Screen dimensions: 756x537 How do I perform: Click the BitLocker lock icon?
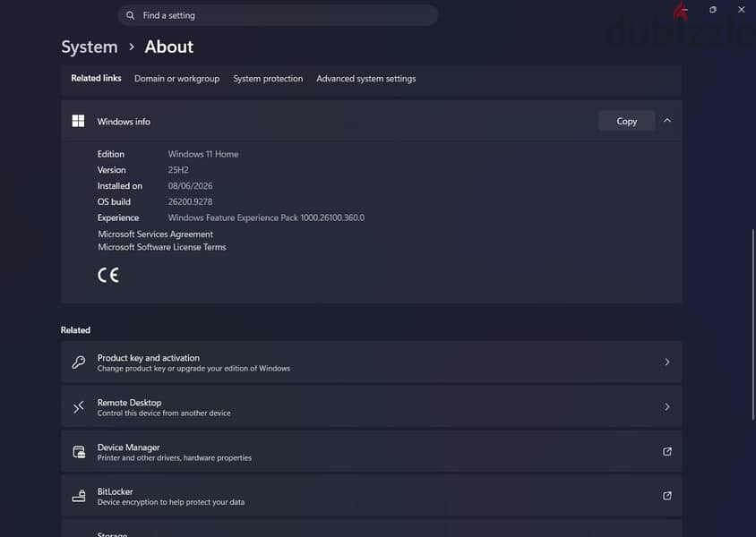79,496
